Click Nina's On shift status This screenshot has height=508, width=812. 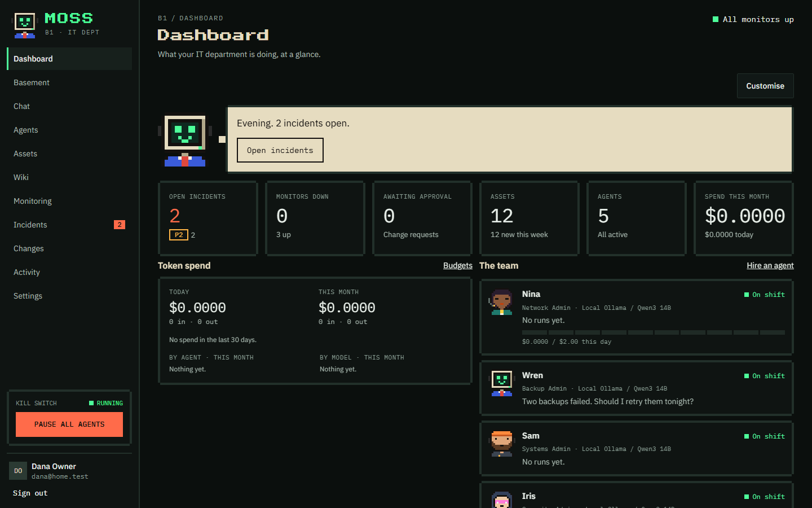pos(765,295)
